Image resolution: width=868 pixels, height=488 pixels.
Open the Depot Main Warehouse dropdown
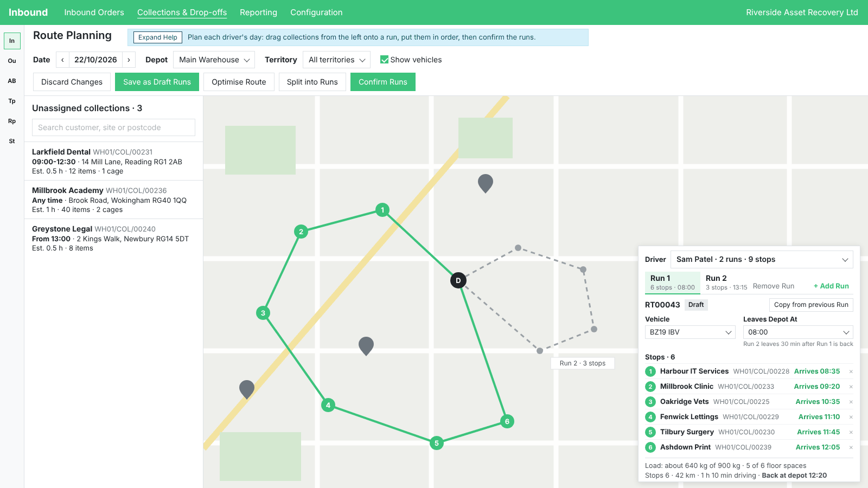pyautogui.click(x=214, y=60)
